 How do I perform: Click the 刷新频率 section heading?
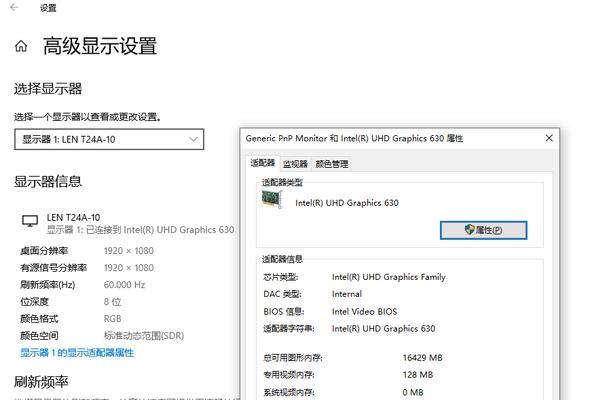tap(41, 382)
